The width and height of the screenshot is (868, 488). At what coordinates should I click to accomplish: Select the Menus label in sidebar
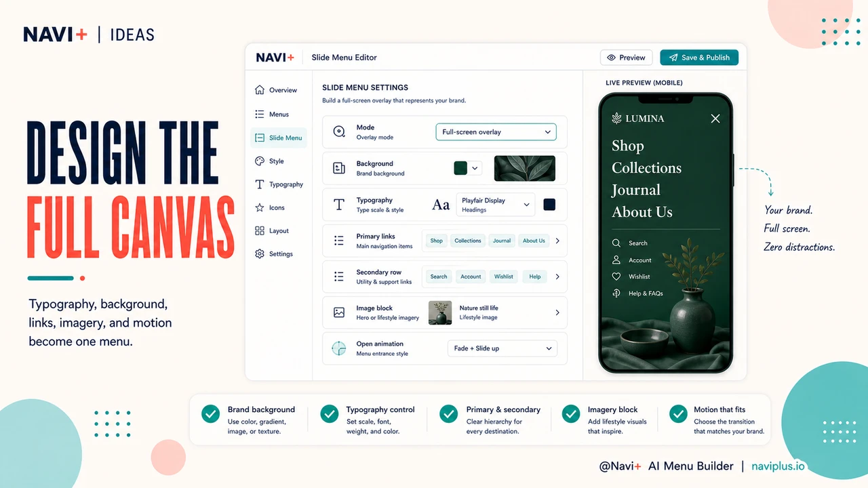click(x=279, y=115)
